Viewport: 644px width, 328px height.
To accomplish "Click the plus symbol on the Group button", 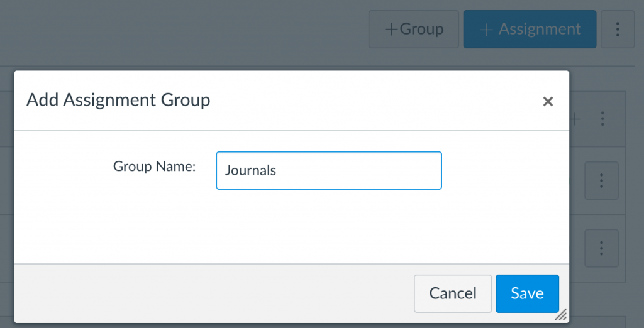I will [391, 30].
